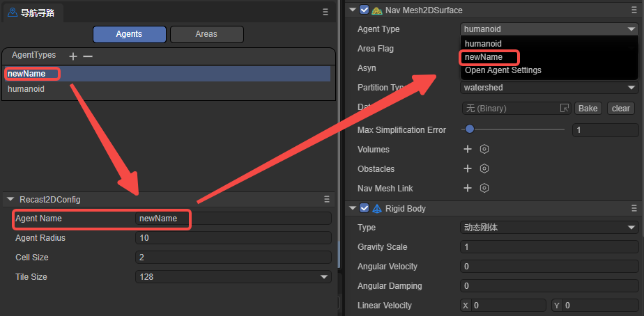Click the clear button
This screenshot has height=316, width=644.
click(620, 108)
